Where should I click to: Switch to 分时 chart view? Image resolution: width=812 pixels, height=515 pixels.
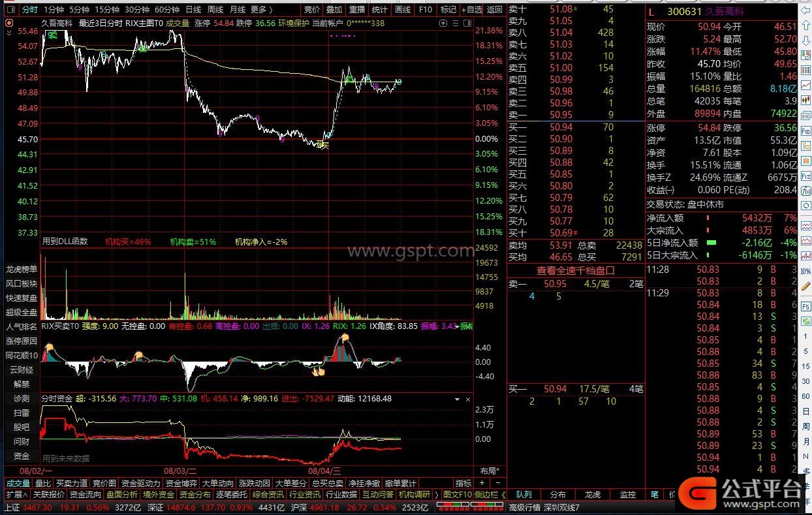click(30, 10)
